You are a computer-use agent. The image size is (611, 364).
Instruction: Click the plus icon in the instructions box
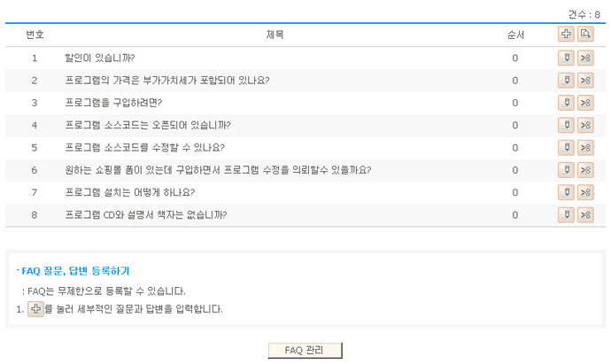tap(35, 309)
